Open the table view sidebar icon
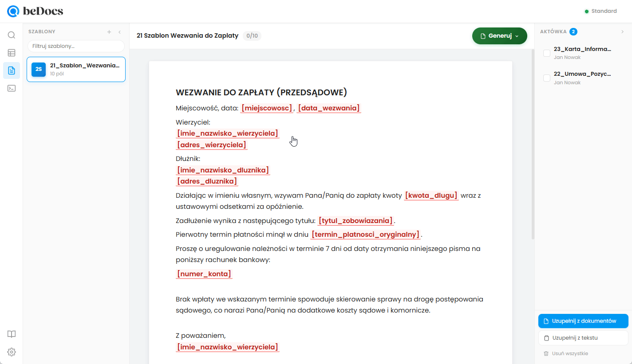This screenshot has height=364, width=632. tap(12, 53)
